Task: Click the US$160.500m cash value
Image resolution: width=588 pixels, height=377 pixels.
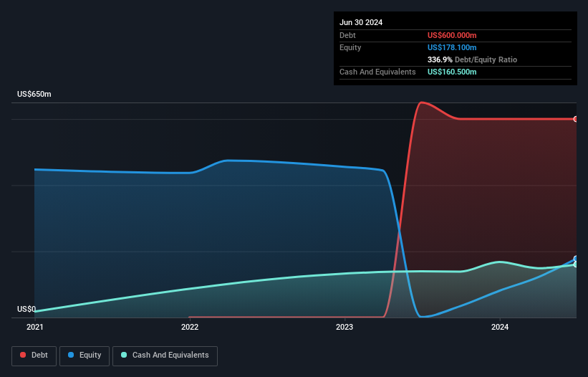Action: (x=452, y=72)
